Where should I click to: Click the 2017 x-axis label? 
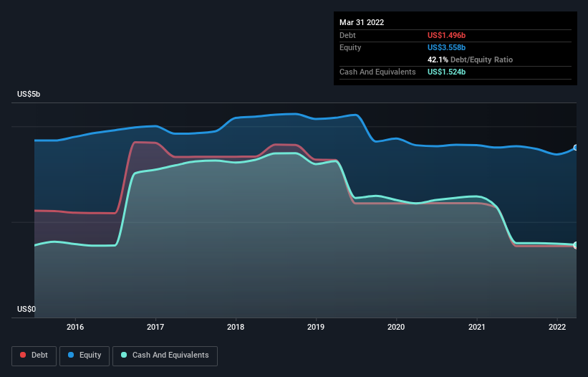coord(155,327)
